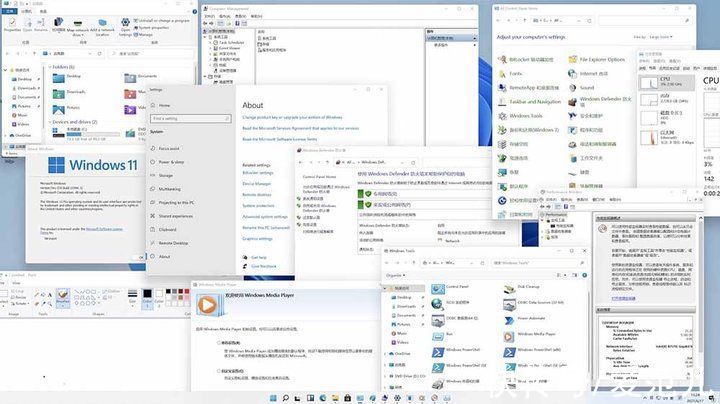
Task: Select Storage in Settings sidebar
Action: (x=166, y=176)
